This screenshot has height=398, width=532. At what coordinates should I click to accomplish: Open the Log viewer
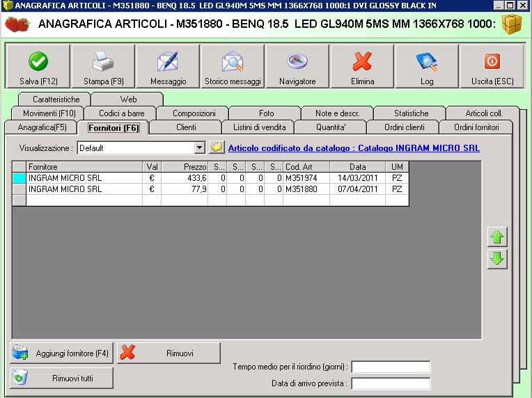[427, 66]
